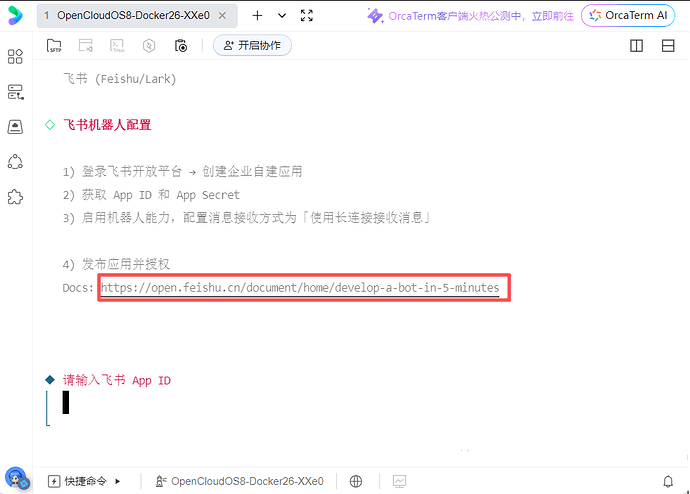The image size is (690, 494).
Task: Split the terminal vertically
Action: click(636, 46)
